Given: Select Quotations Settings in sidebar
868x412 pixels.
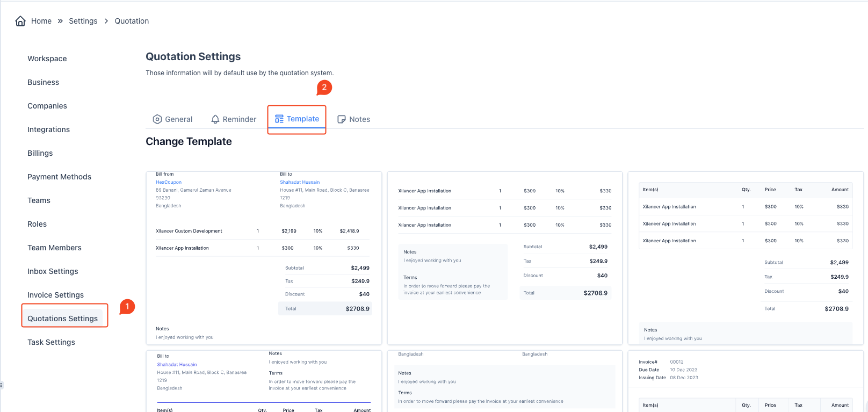Looking at the screenshot, I should coord(62,319).
